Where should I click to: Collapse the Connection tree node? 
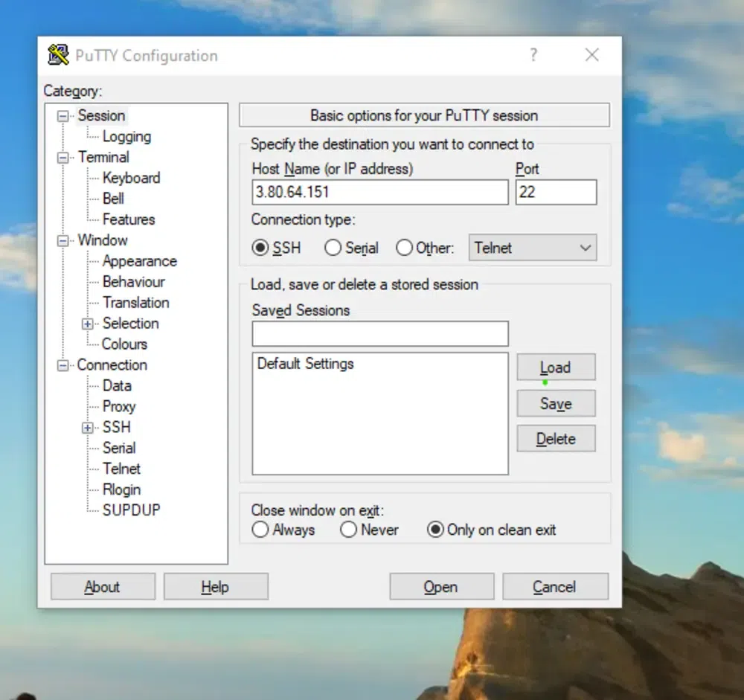(x=62, y=365)
